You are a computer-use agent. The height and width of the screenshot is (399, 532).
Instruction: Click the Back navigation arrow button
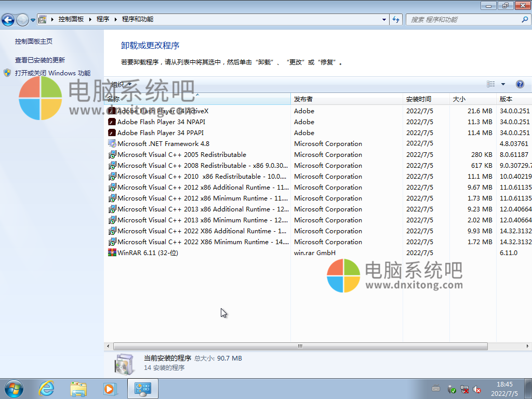pos(8,20)
